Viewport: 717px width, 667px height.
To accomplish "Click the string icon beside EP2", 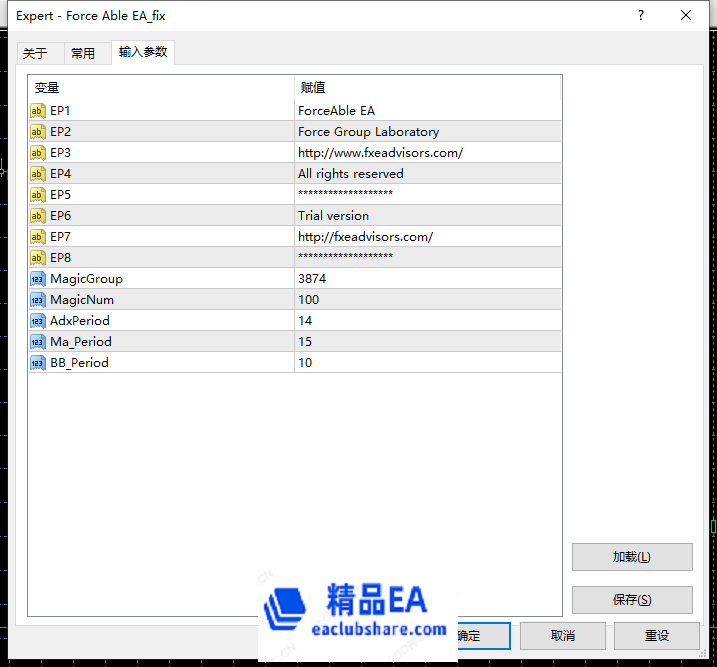I will (38, 132).
